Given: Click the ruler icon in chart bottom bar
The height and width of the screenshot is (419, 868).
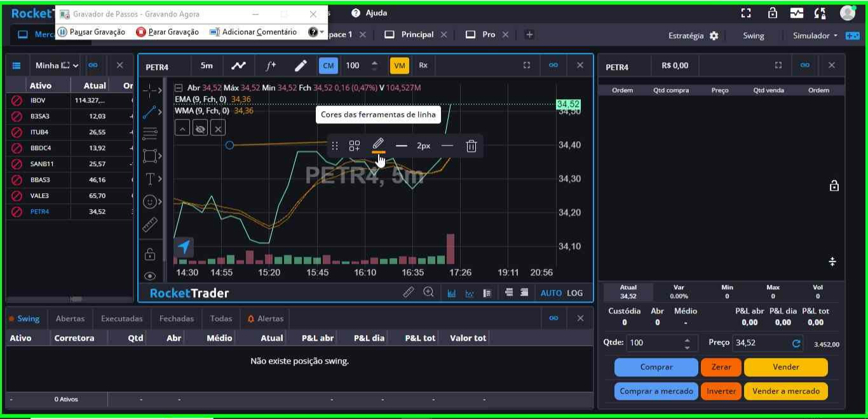Looking at the screenshot, I should tap(409, 292).
